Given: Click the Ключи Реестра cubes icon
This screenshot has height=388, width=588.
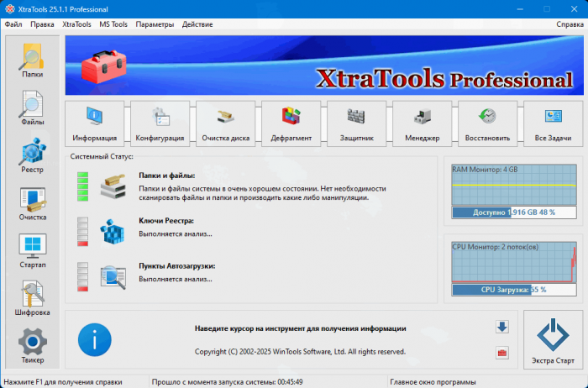Looking at the screenshot, I should click(x=112, y=231).
